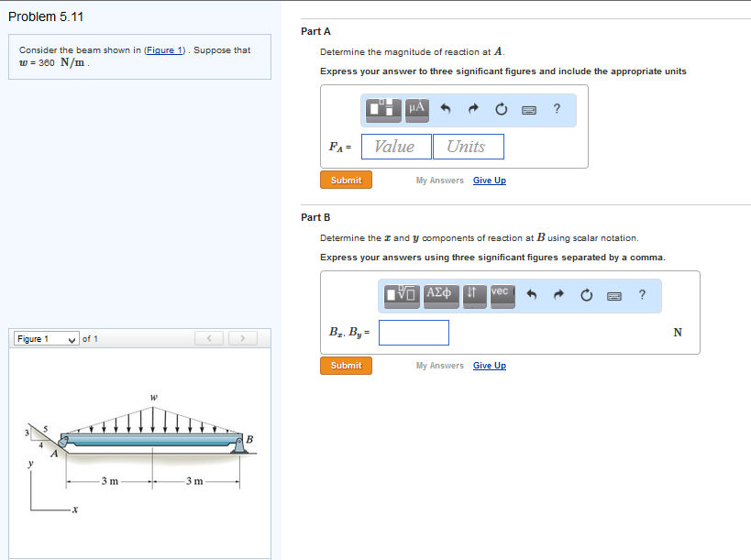751x560 pixels.
Task: Open the math templates (square root) tool in Part B
Action: pyautogui.click(x=402, y=294)
